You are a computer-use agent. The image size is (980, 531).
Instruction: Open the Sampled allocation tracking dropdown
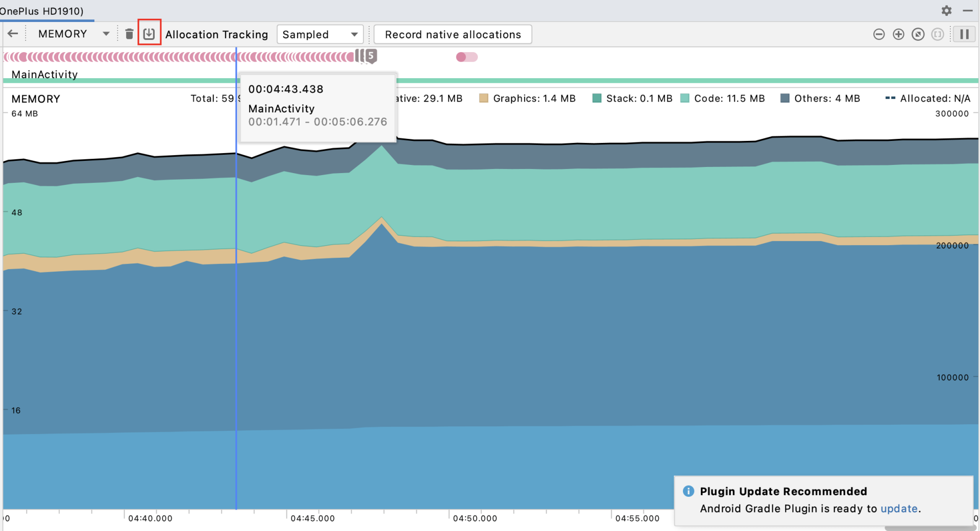pos(320,34)
